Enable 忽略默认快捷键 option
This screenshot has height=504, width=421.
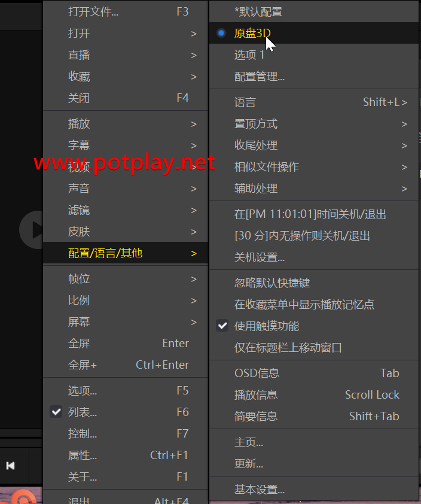(314, 283)
